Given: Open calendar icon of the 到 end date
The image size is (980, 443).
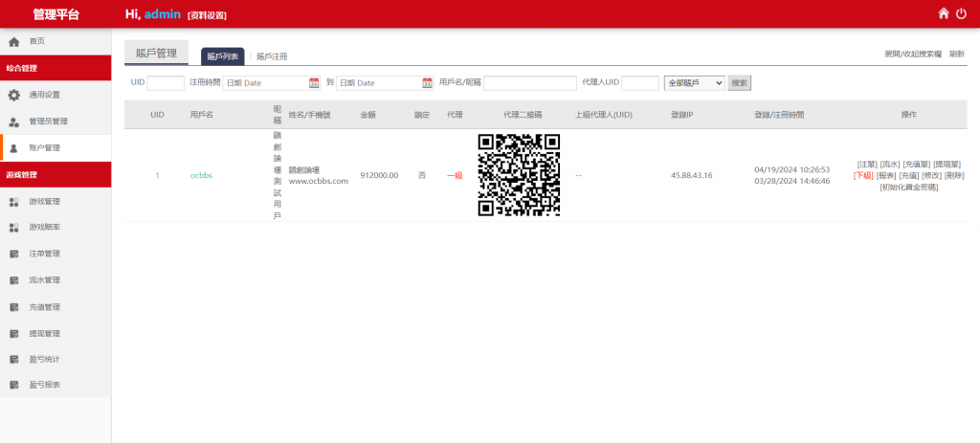Looking at the screenshot, I should coord(428,82).
